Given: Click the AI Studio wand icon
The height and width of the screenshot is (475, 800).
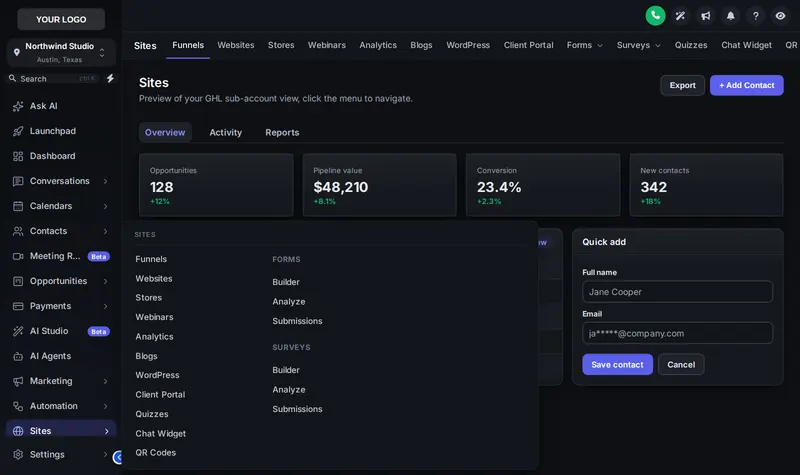Looking at the screenshot, I should 18,331.
